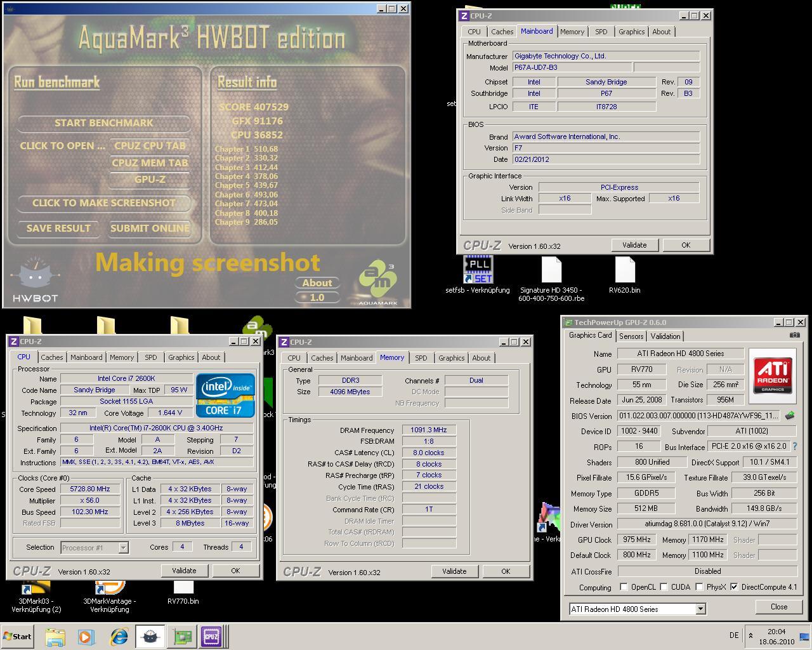
Task: Click SUBMIT ONLINE in AquaMark
Action: pyautogui.click(x=150, y=229)
